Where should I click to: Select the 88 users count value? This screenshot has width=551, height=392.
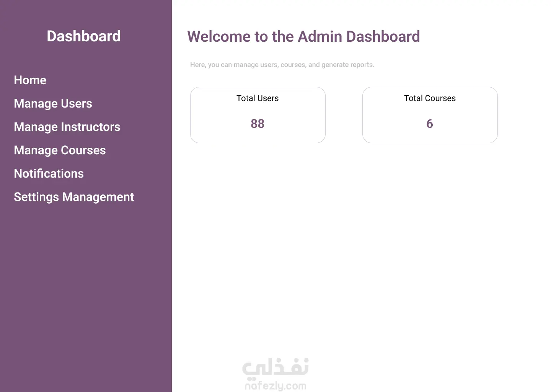258,124
